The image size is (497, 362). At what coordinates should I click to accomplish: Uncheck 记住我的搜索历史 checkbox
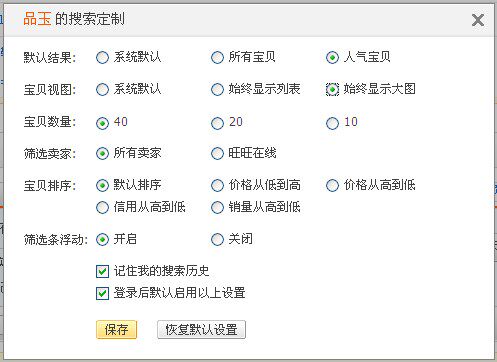coord(102,271)
